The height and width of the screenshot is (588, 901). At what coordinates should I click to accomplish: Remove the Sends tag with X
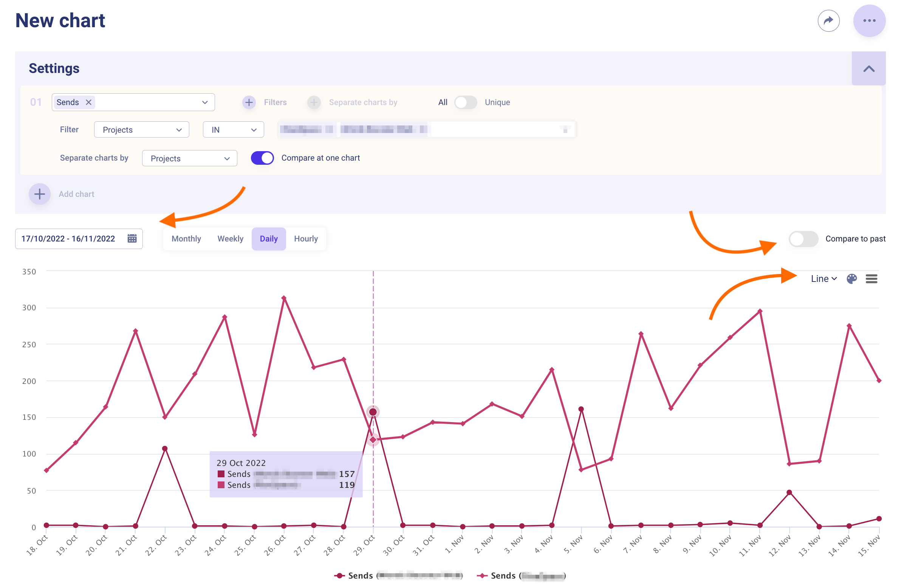(x=88, y=102)
